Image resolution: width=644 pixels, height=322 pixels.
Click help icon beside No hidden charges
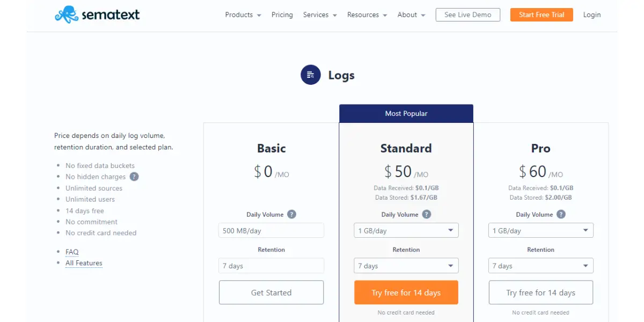134,177
